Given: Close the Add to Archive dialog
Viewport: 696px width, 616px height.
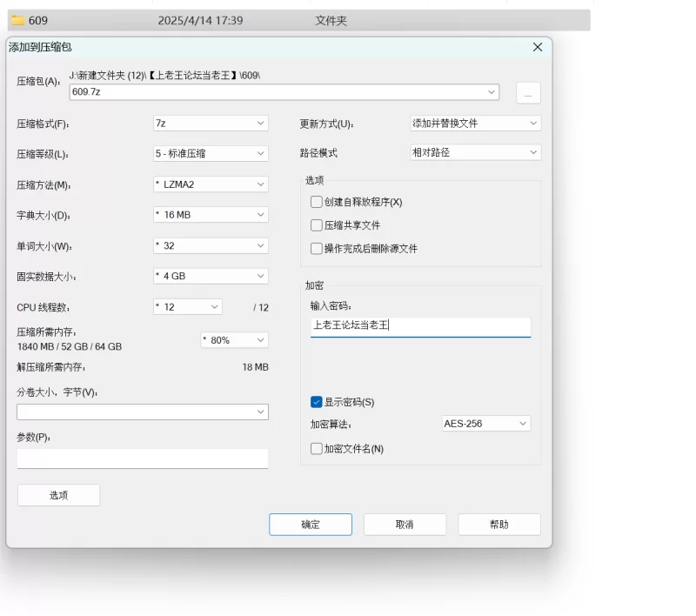Looking at the screenshot, I should (x=537, y=47).
